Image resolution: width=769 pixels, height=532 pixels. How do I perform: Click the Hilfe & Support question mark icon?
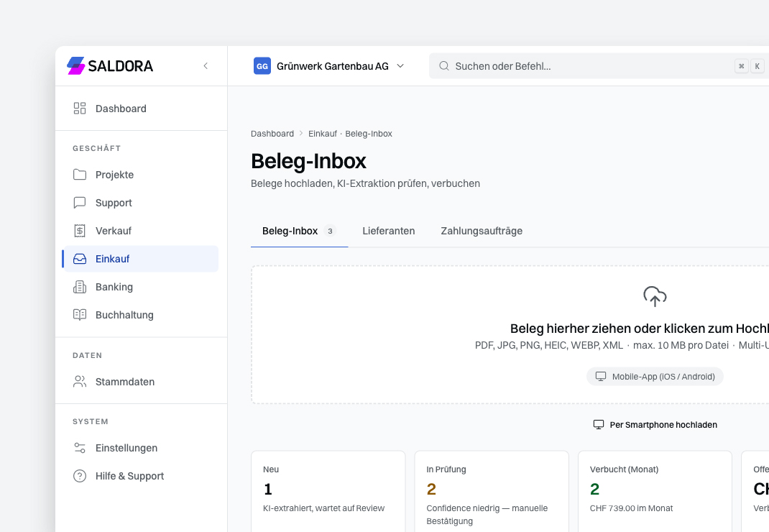click(80, 475)
